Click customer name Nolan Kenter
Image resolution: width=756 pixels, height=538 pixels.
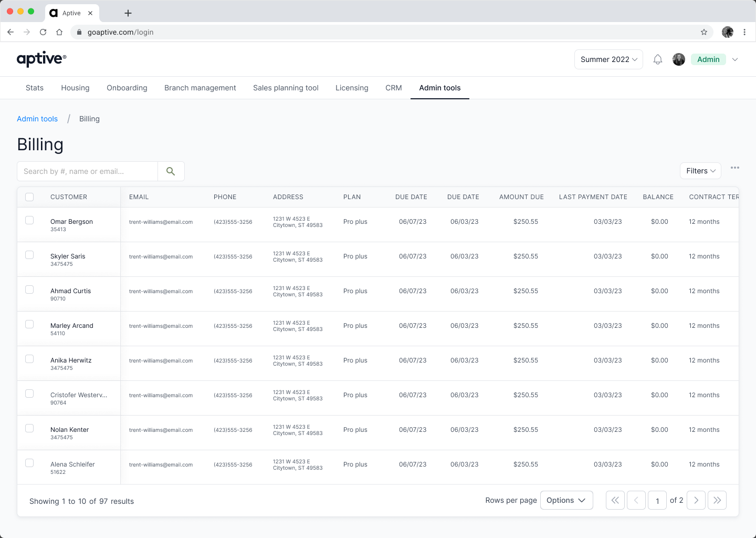[69, 430]
